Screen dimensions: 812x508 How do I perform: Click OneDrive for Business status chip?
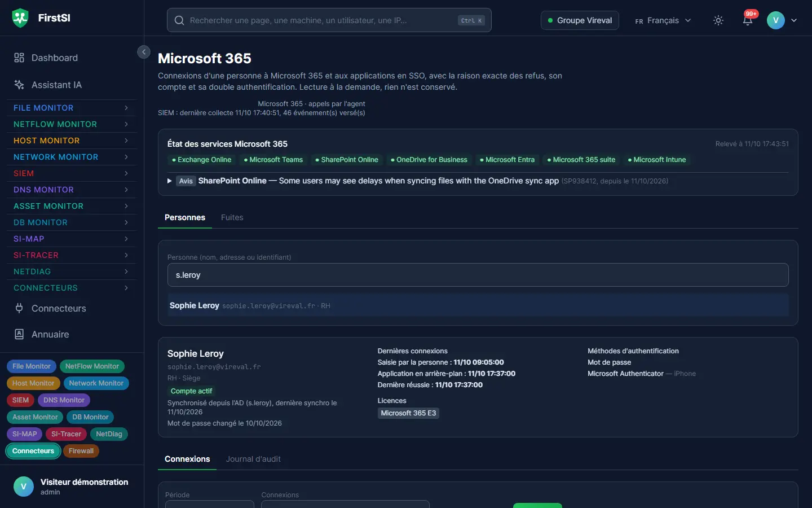click(x=429, y=160)
